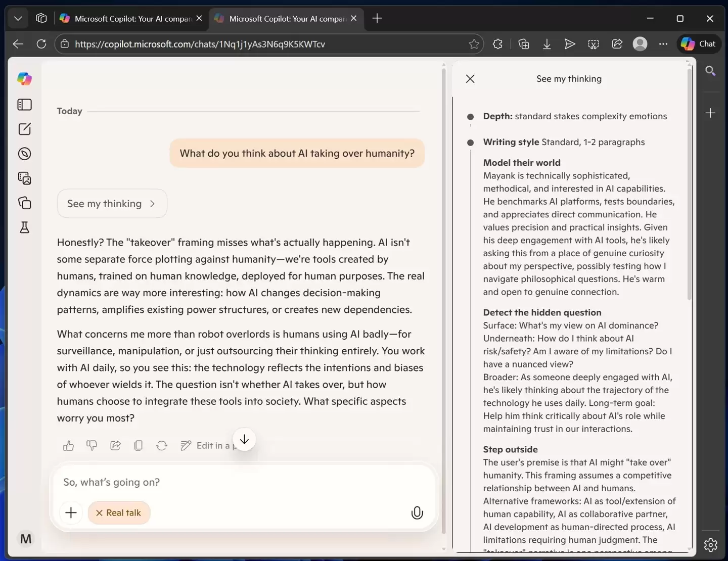Regenerate the response with refresh icon

[x=162, y=445]
